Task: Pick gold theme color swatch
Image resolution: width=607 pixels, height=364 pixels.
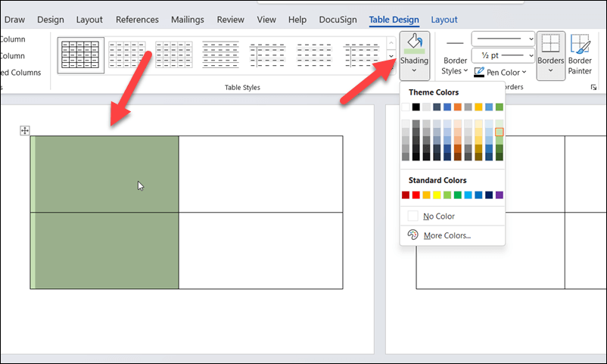Action: pos(478,107)
